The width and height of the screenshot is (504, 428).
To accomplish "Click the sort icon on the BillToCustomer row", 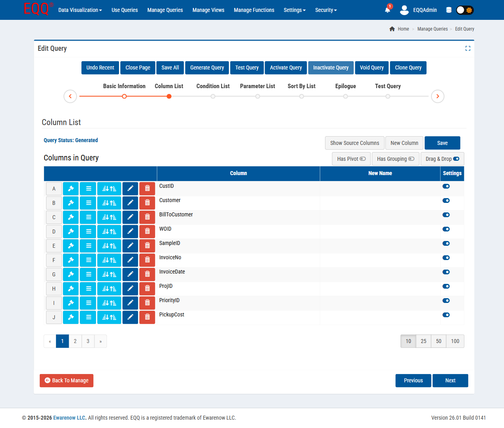I will tap(109, 217).
